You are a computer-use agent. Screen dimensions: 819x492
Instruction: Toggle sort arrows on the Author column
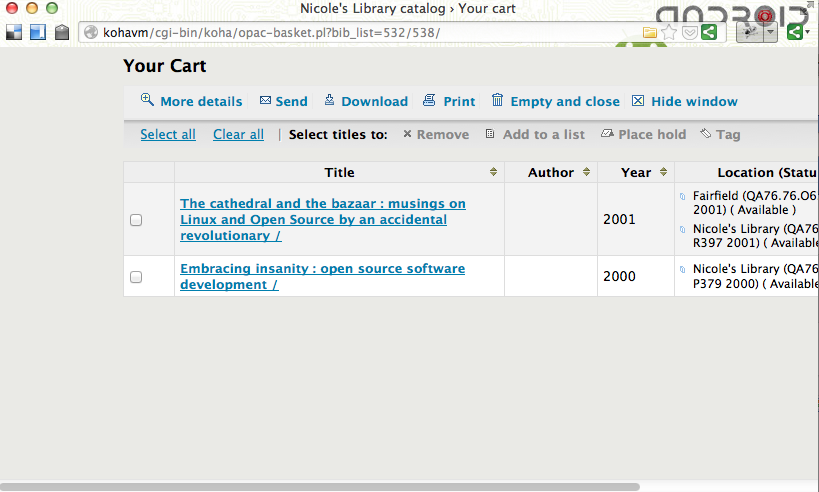click(x=586, y=172)
